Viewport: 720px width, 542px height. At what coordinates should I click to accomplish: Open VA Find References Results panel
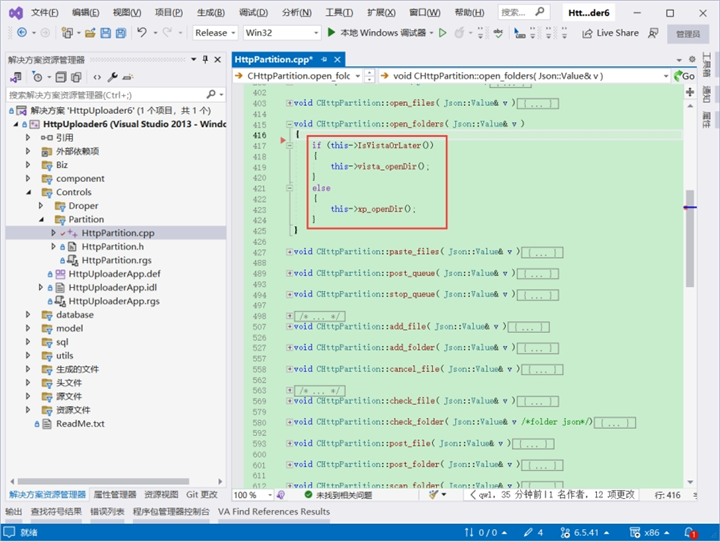pos(274,512)
